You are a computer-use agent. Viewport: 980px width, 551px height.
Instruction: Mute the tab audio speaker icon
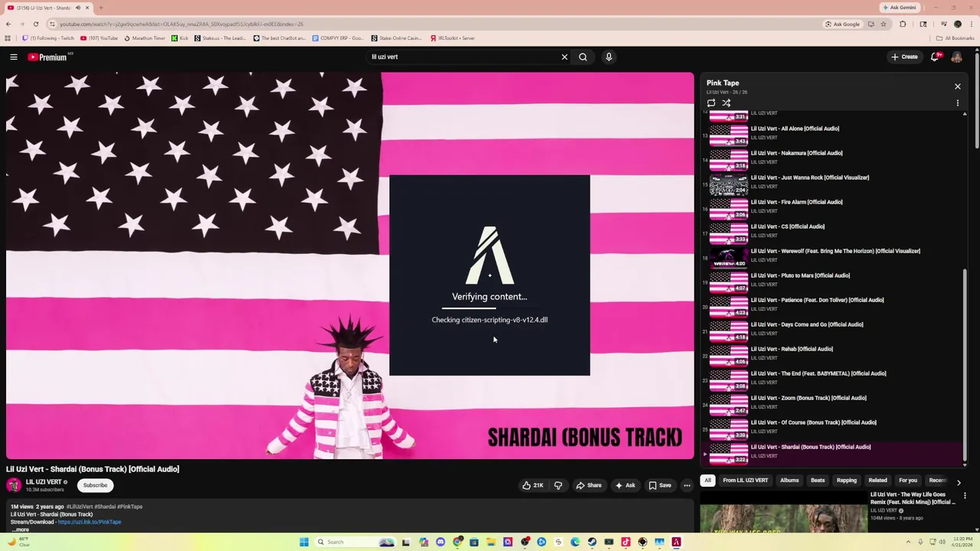(77, 8)
